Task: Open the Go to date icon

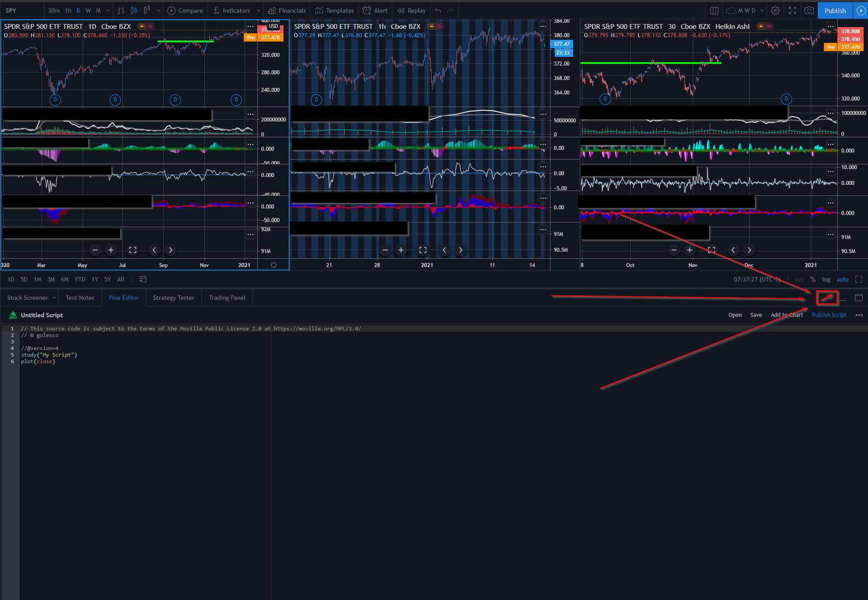Action: point(142,279)
